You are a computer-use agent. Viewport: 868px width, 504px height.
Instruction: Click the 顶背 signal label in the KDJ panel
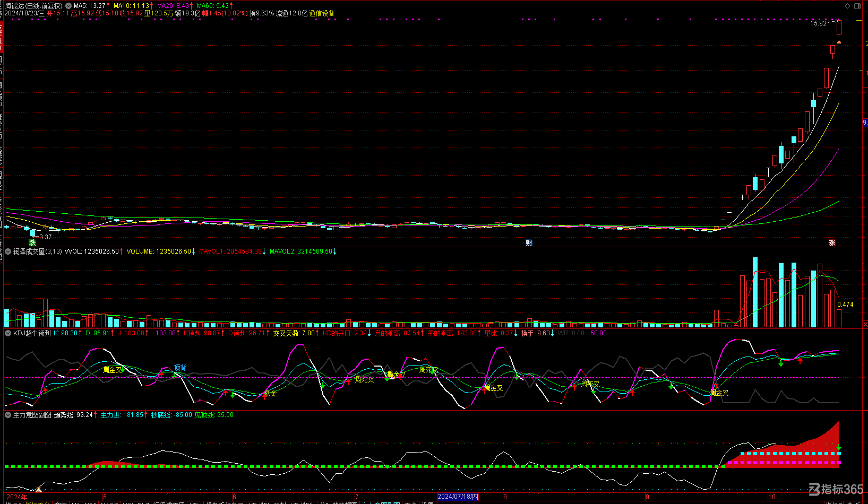[181, 368]
